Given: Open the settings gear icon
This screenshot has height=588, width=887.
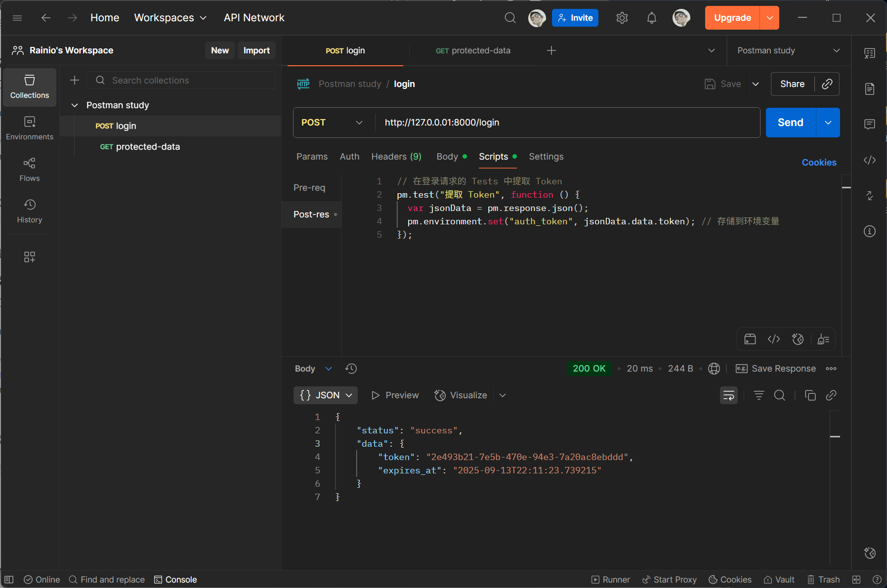Looking at the screenshot, I should 622,18.
